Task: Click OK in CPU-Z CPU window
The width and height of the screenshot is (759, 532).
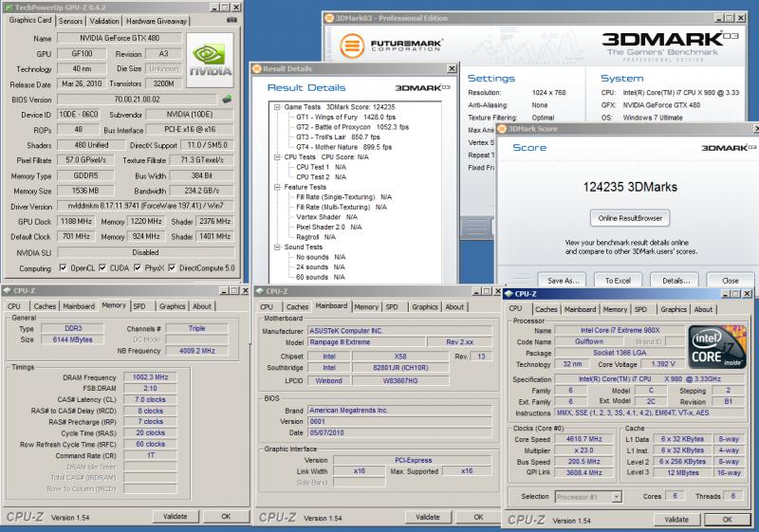Action: (727, 520)
